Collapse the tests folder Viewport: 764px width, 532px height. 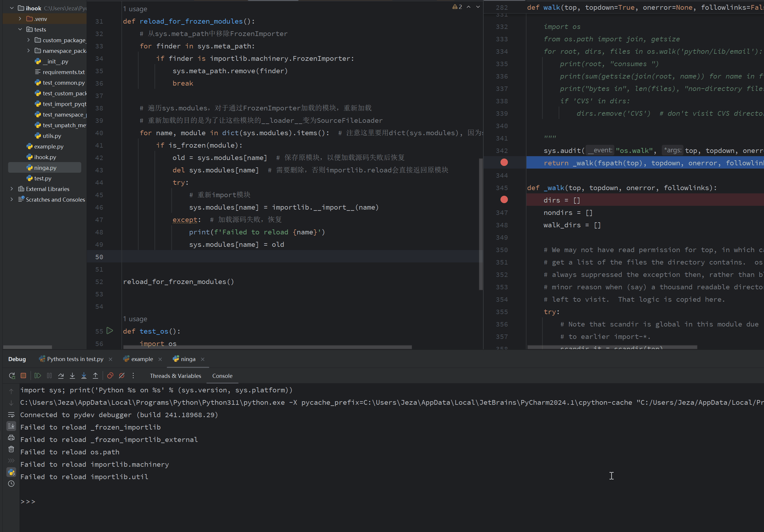click(x=20, y=30)
